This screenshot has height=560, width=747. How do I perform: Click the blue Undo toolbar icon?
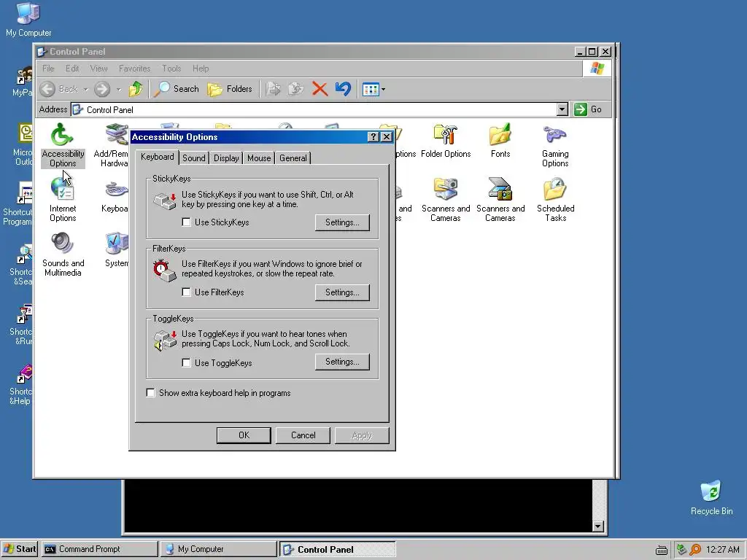click(343, 88)
